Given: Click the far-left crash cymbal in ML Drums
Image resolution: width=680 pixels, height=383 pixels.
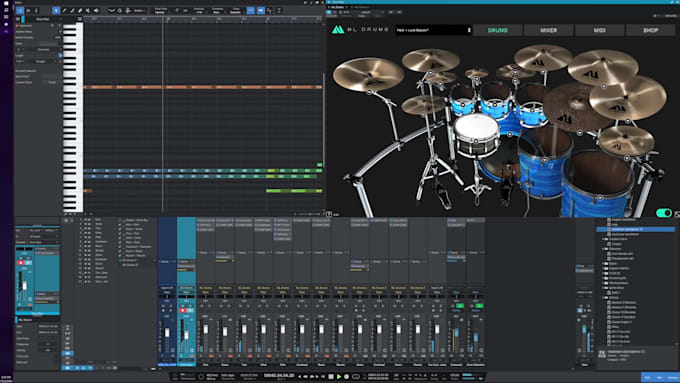Looking at the screenshot, I should pyautogui.click(x=368, y=75).
